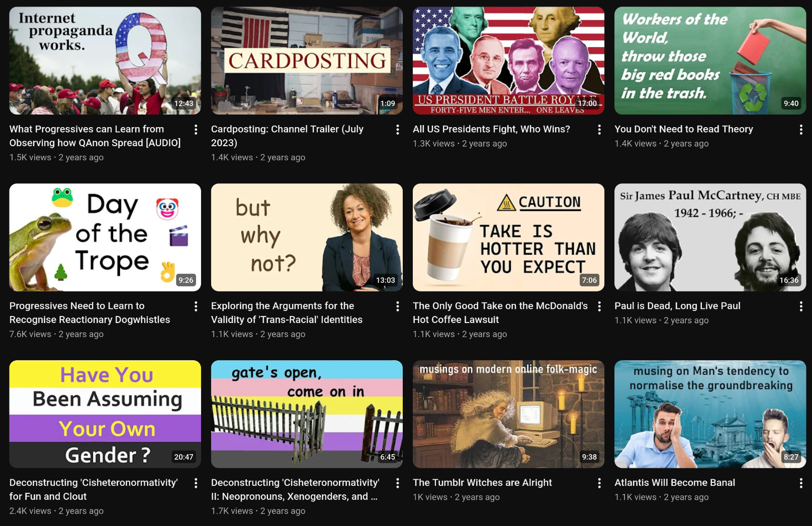Click '1K views · 2 years ago' under Tumblr Witches
The height and width of the screenshot is (526, 812).
(456, 497)
